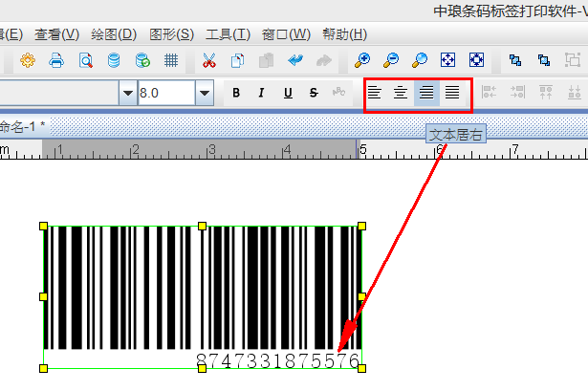
Task: Click the print icon in toolbar
Action: 56,60
